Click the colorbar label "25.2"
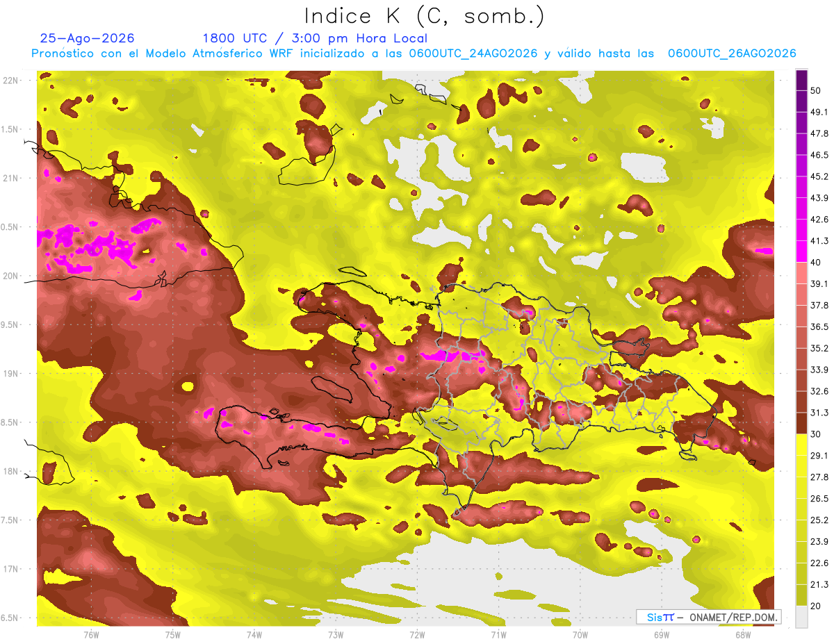Viewport: 834px width, 644px height. tap(819, 520)
